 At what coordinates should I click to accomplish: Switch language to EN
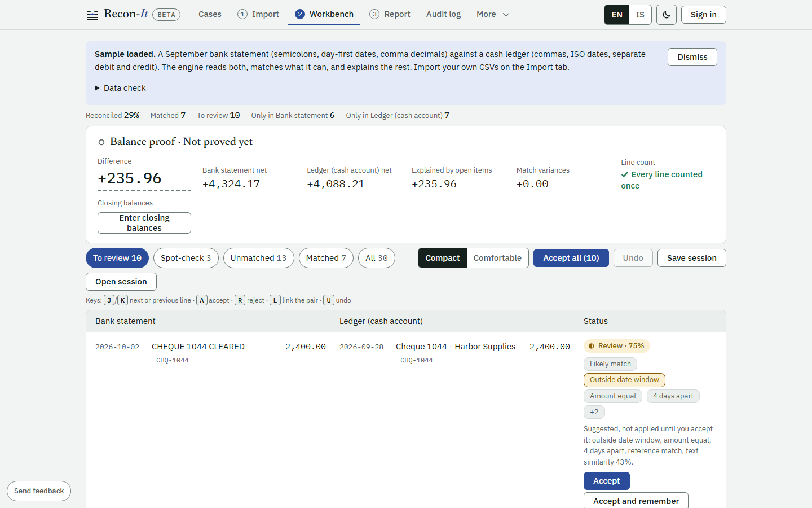(x=617, y=15)
